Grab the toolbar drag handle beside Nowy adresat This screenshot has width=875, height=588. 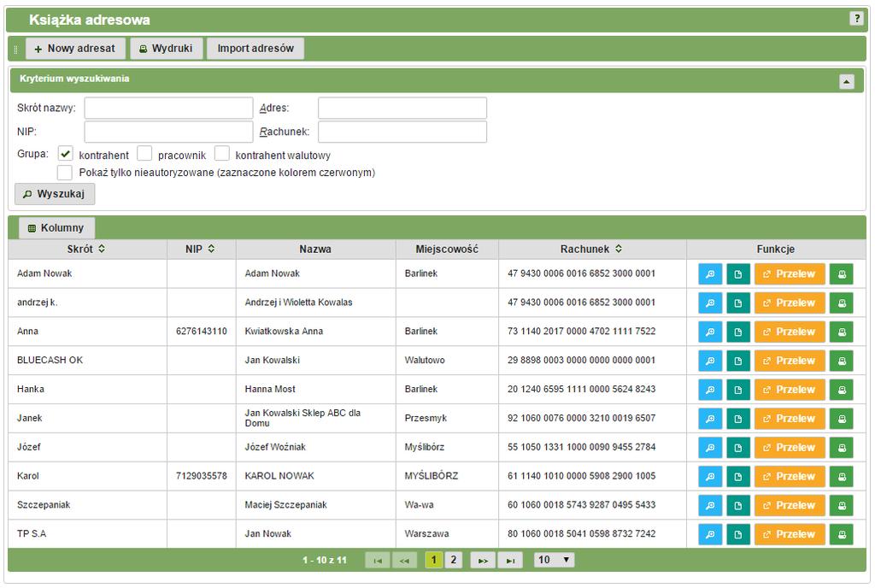(x=15, y=49)
